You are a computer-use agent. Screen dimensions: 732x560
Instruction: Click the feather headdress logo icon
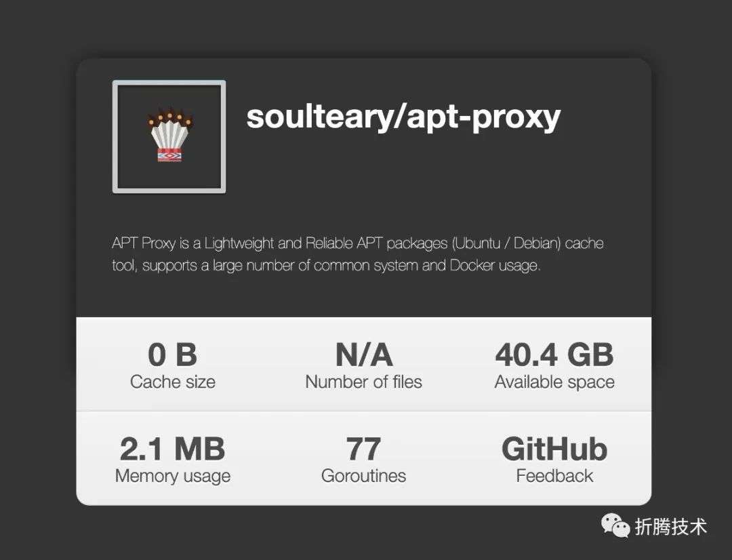coord(170,136)
